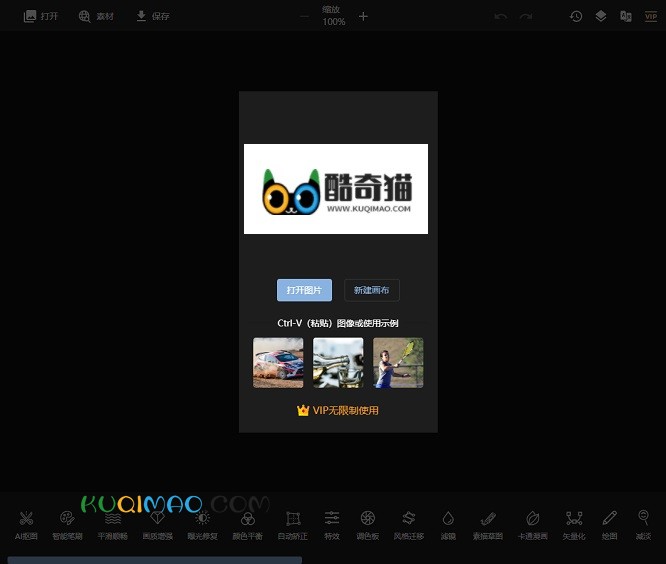This screenshot has width=666, height=564.
Task: Click the blue 打开图片 button
Action: (x=304, y=290)
